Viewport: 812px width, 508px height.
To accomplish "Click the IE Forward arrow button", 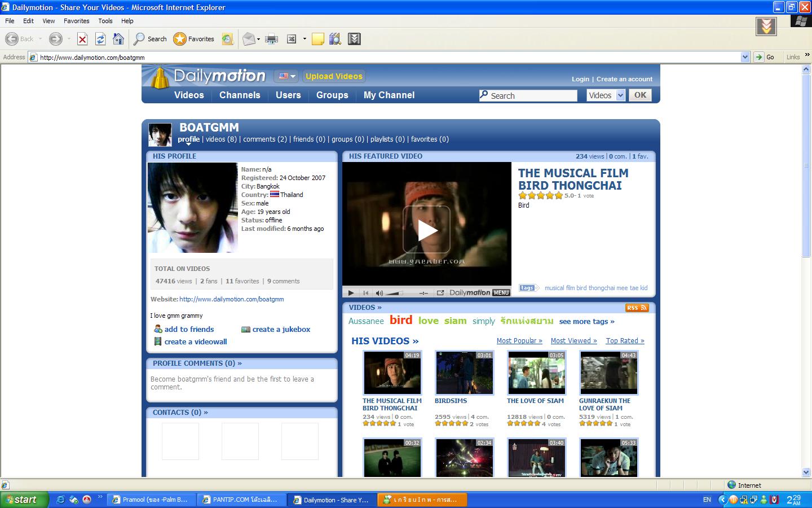I will pos(55,39).
